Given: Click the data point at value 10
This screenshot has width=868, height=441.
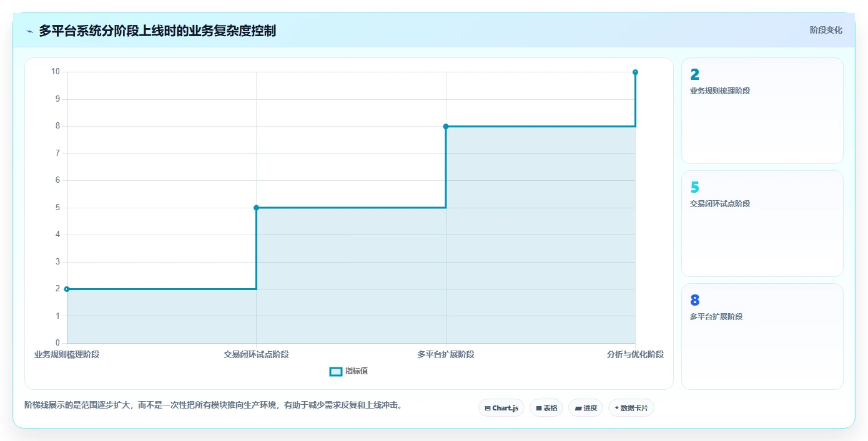Looking at the screenshot, I should [635, 72].
